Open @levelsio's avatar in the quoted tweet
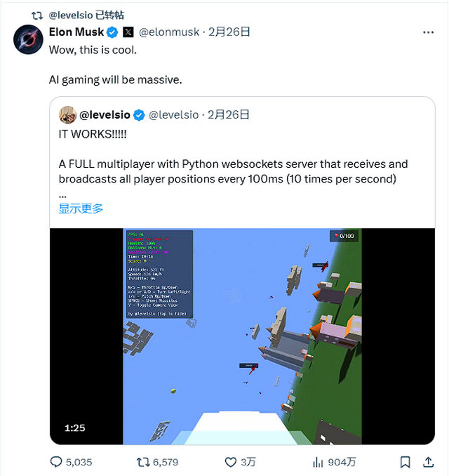 click(67, 114)
